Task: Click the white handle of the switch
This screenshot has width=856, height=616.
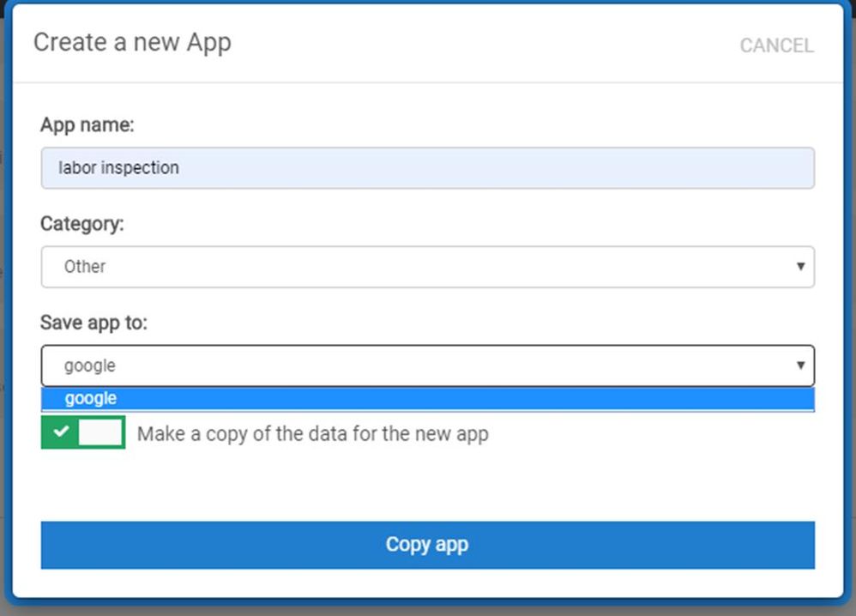Action: coord(100,432)
